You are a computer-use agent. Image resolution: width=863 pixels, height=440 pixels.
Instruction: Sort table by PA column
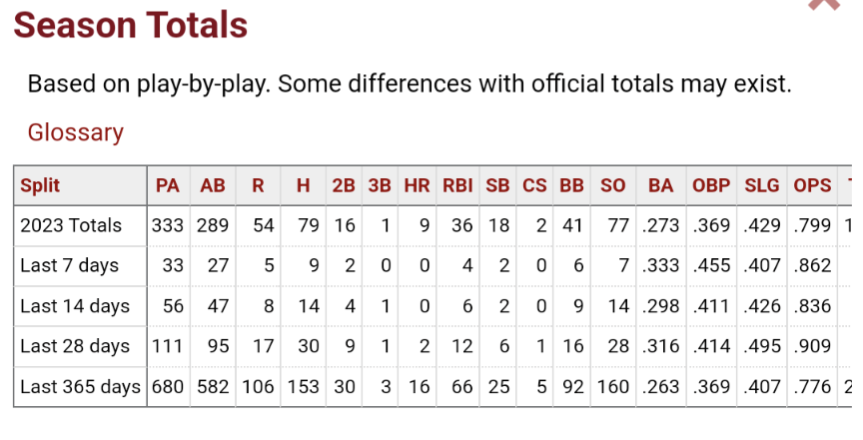pos(168,185)
